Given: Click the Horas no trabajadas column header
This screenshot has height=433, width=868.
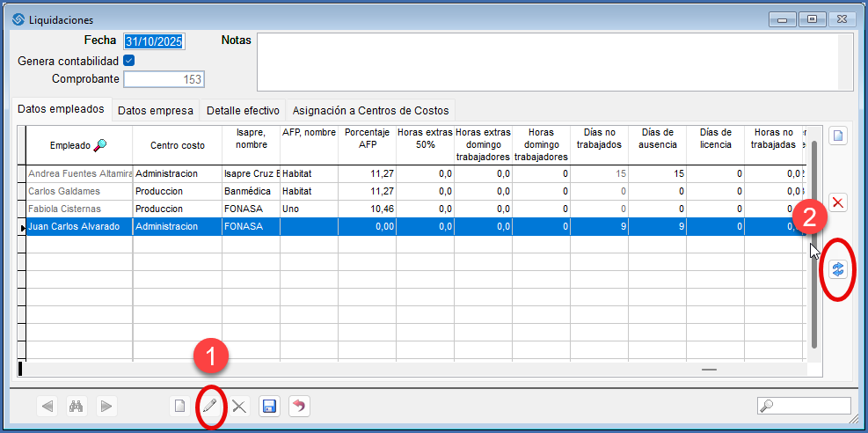Looking at the screenshot, I should (x=773, y=145).
